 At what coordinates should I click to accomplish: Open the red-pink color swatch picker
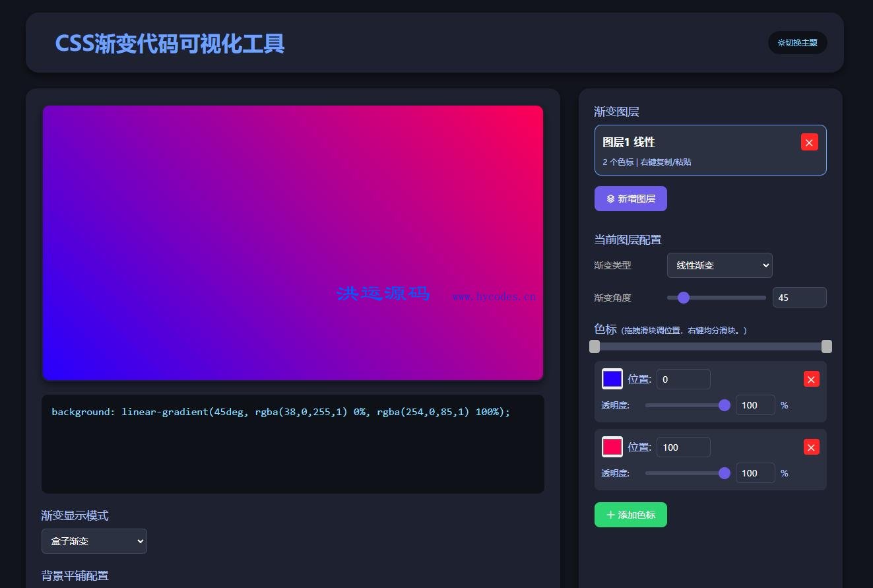[x=612, y=447]
